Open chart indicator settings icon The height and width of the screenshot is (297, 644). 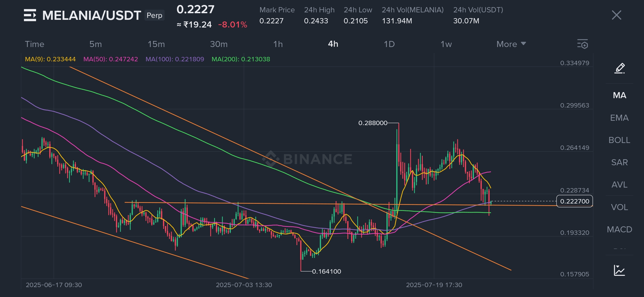pyautogui.click(x=582, y=44)
